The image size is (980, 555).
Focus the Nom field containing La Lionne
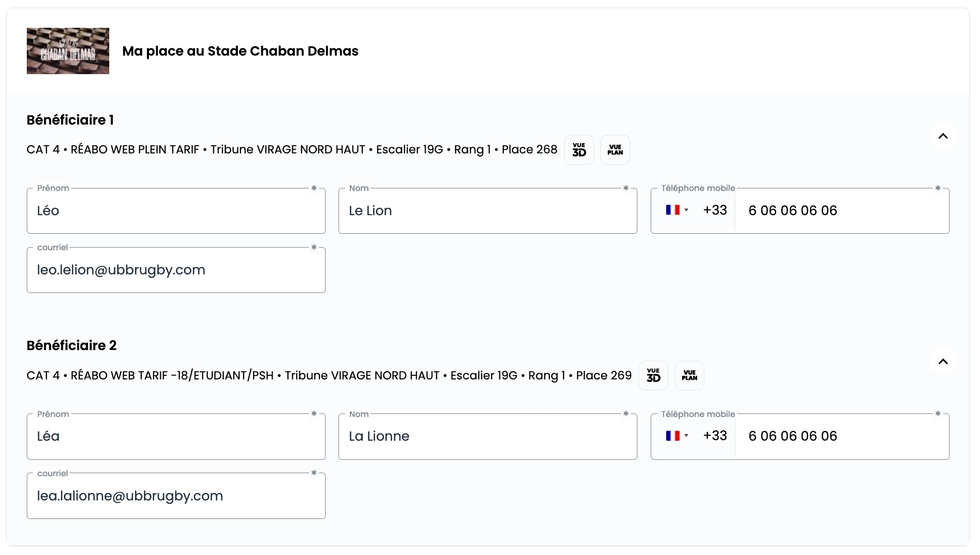tap(488, 436)
